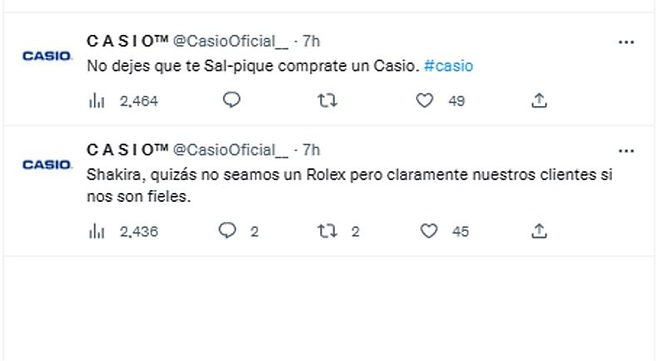The width and height of the screenshot is (666, 361).
Task: Open more options for the Sal-pique tweet
Action: click(x=626, y=42)
